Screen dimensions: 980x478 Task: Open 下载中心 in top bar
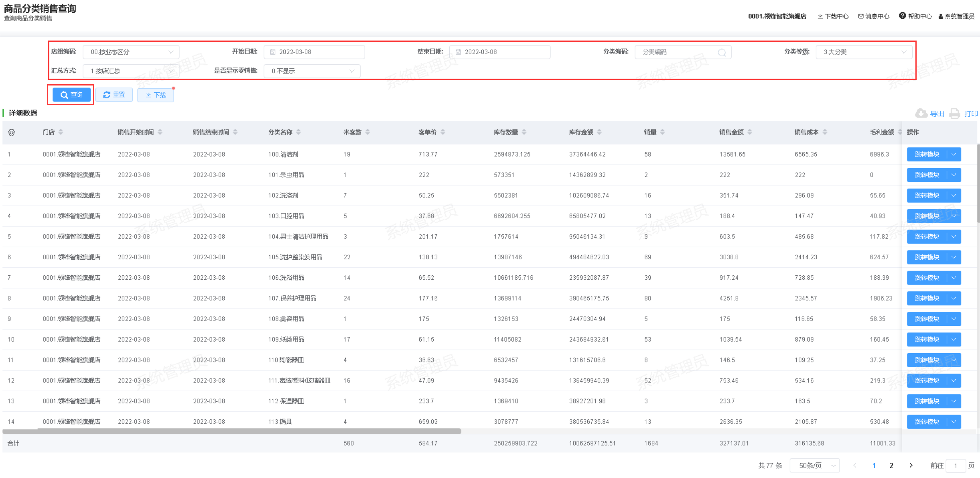[x=833, y=16]
